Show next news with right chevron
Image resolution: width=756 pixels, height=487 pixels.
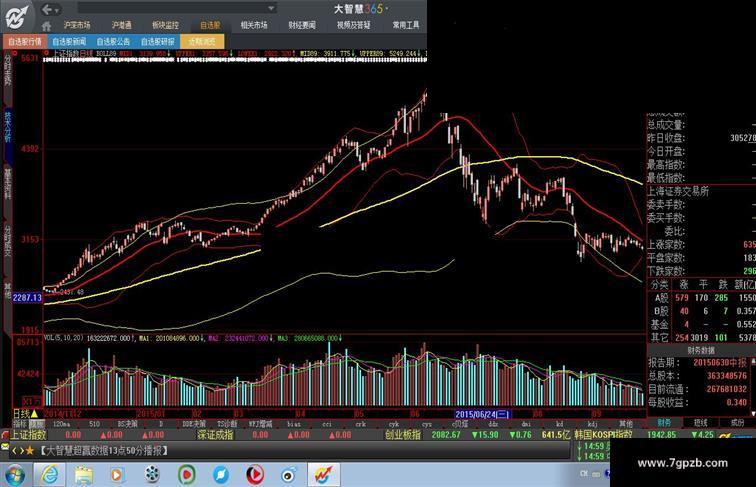22,451
